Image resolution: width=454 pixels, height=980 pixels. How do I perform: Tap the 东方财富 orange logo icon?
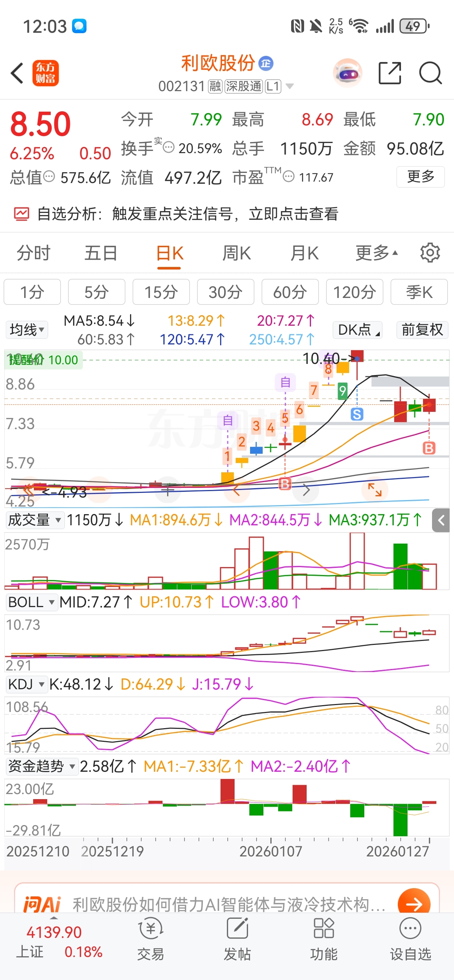[x=46, y=73]
